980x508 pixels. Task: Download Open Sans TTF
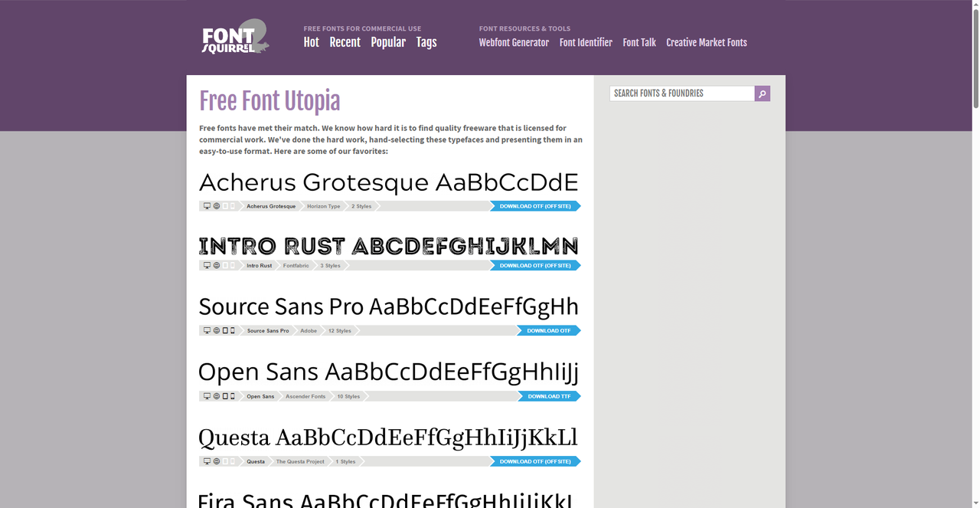point(549,397)
